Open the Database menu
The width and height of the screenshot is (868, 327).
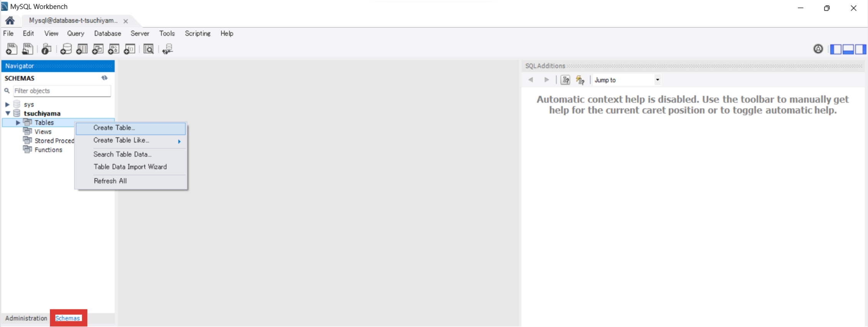(x=108, y=33)
